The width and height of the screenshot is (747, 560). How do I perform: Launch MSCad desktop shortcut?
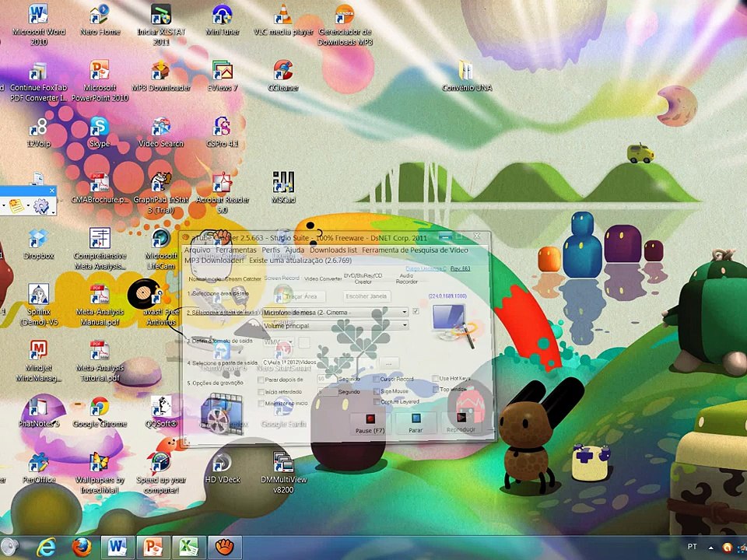coord(283,188)
